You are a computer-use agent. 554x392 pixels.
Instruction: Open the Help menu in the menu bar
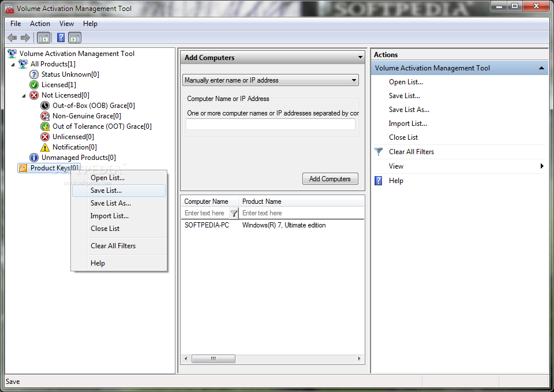pos(90,24)
